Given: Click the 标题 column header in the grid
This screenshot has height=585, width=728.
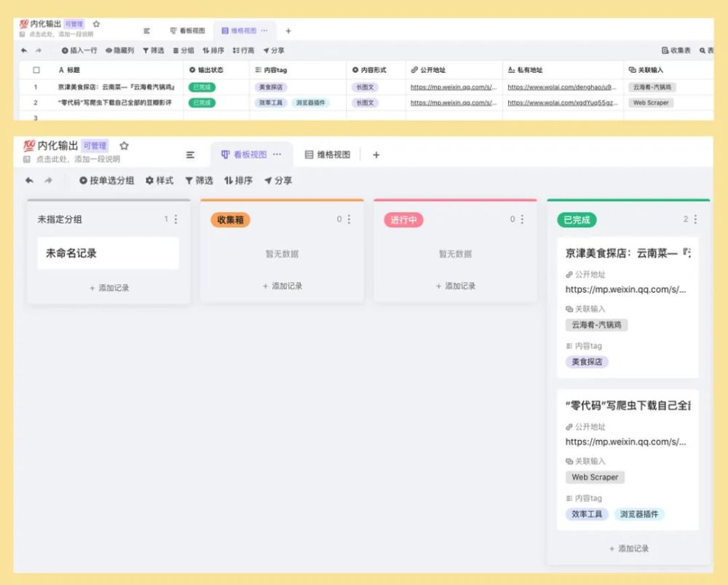Looking at the screenshot, I should (x=69, y=70).
